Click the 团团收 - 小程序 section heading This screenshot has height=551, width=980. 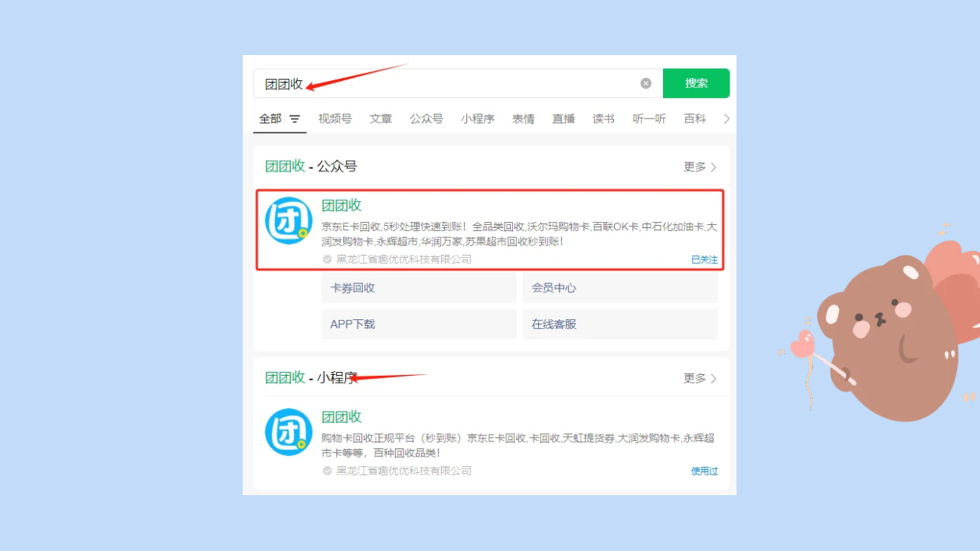click(x=311, y=377)
